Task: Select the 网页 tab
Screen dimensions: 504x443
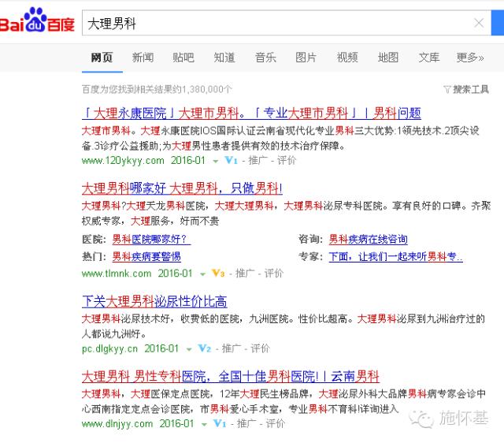Action: [102, 58]
